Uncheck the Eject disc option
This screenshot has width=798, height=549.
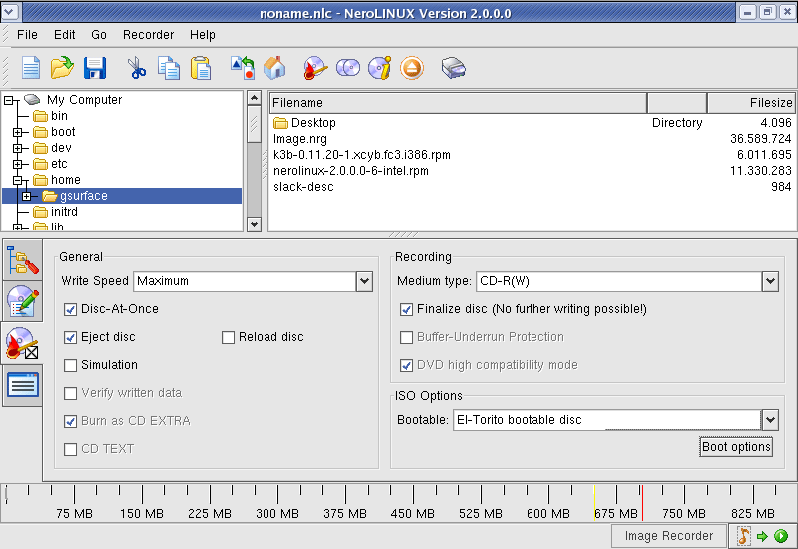tap(70, 337)
